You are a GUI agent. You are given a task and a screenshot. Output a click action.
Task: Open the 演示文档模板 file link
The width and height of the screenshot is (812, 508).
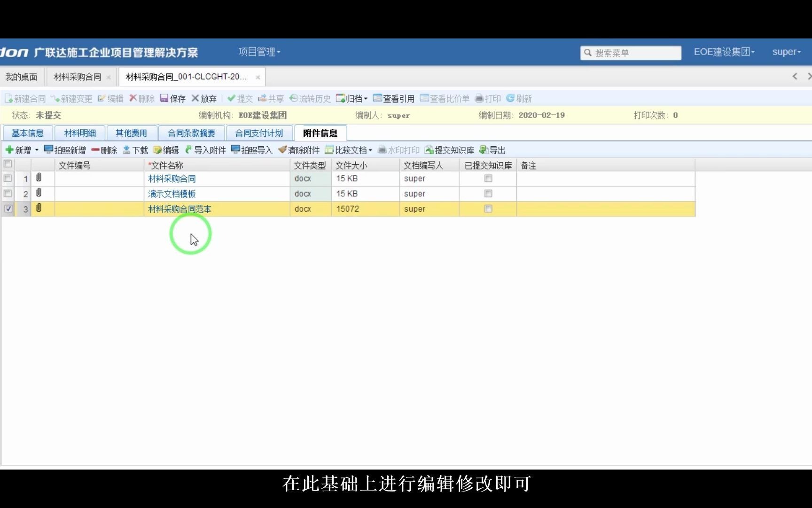[172, 194]
